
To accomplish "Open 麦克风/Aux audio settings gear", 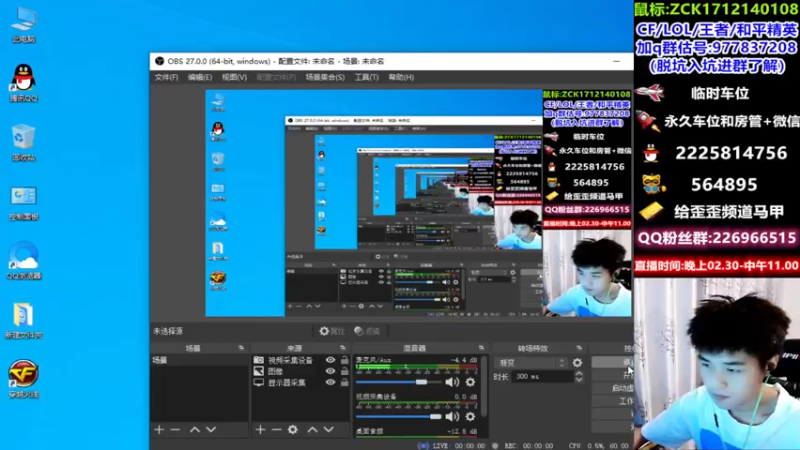I will [x=470, y=382].
